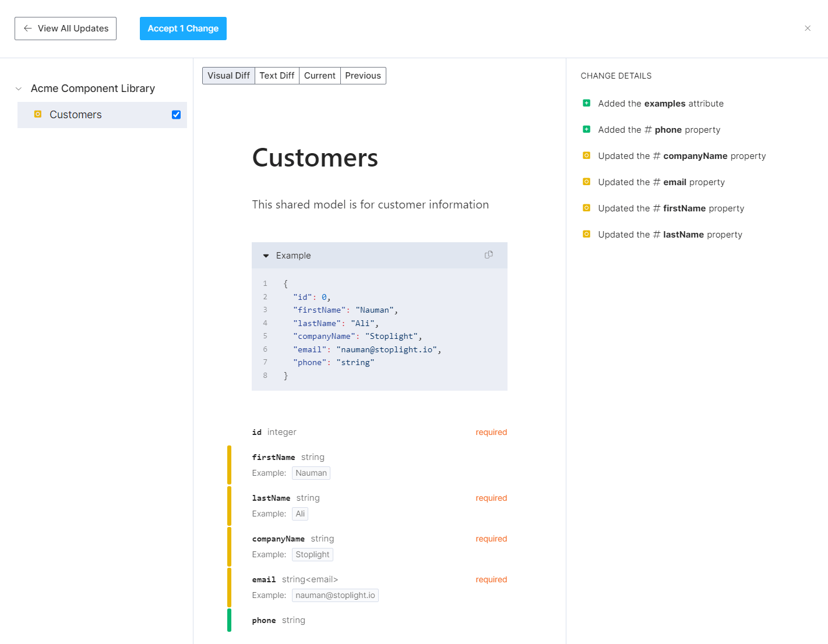Screen dimensions: 828x644
Task: Click the yellow updated icon for email
Action: pos(587,182)
